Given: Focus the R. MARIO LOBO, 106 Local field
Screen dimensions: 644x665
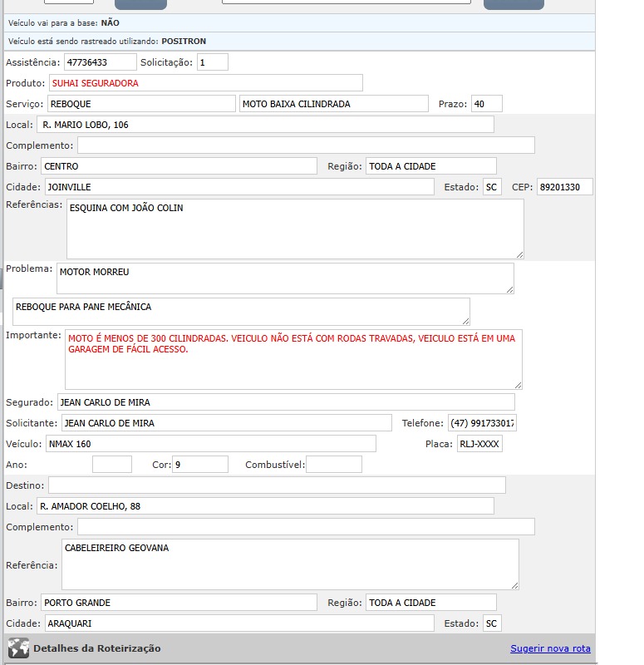Looking at the screenshot, I should tap(265, 125).
